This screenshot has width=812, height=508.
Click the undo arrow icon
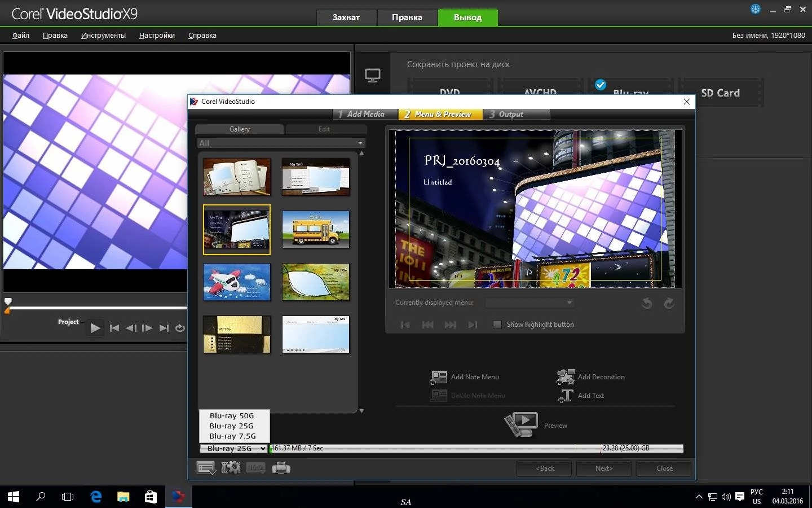(647, 304)
